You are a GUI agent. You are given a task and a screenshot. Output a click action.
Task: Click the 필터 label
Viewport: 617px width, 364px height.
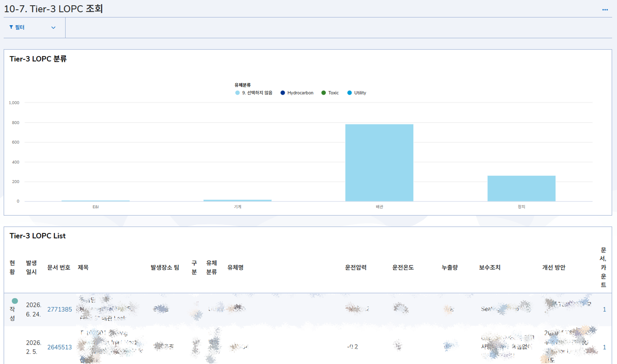pos(20,27)
